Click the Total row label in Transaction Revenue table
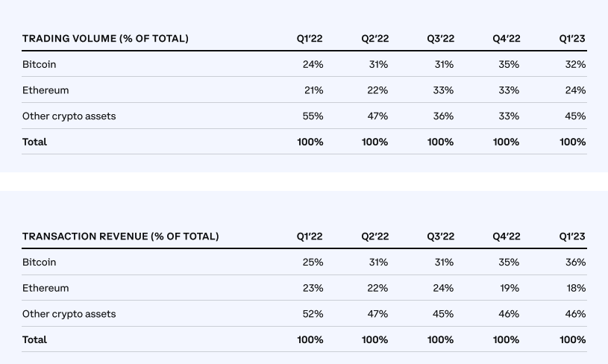 pos(34,339)
